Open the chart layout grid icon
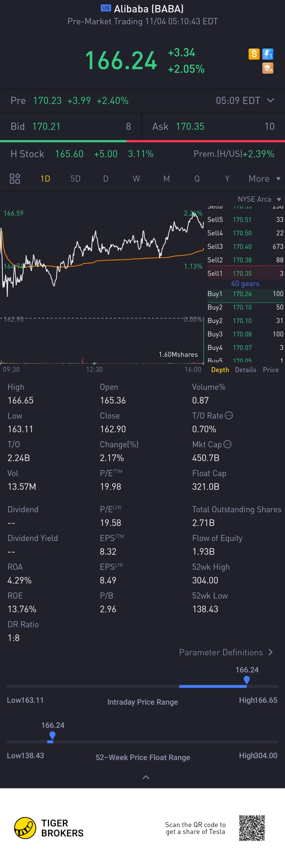Screen dimensions: 285x868 pyautogui.click(x=15, y=179)
